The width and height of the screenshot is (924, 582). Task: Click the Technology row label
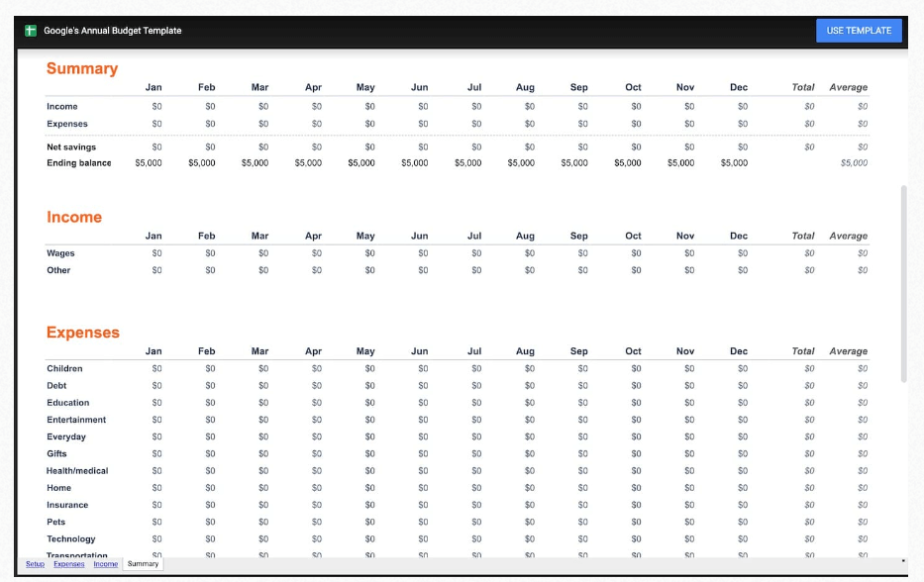coord(70,539)
